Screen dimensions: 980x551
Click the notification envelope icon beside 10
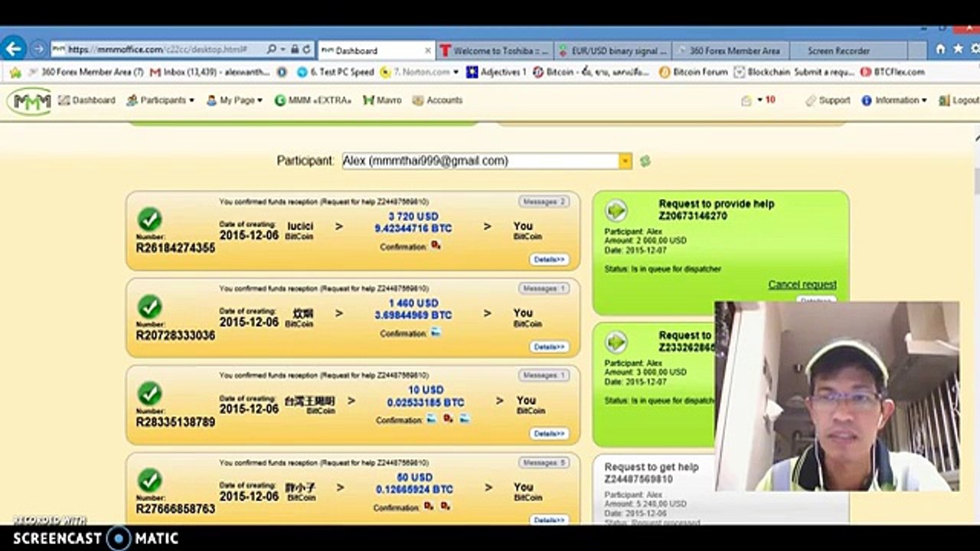point(746,100)
